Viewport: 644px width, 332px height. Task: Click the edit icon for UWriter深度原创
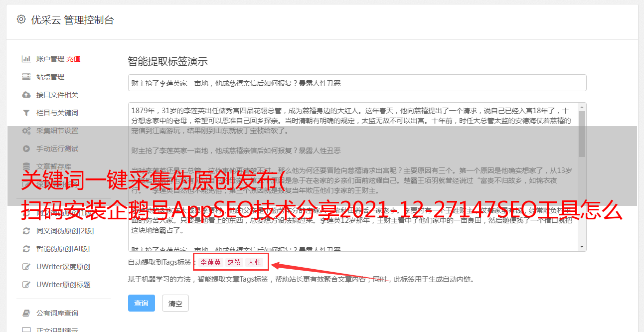pyautogui.click(x=26, y=267)
